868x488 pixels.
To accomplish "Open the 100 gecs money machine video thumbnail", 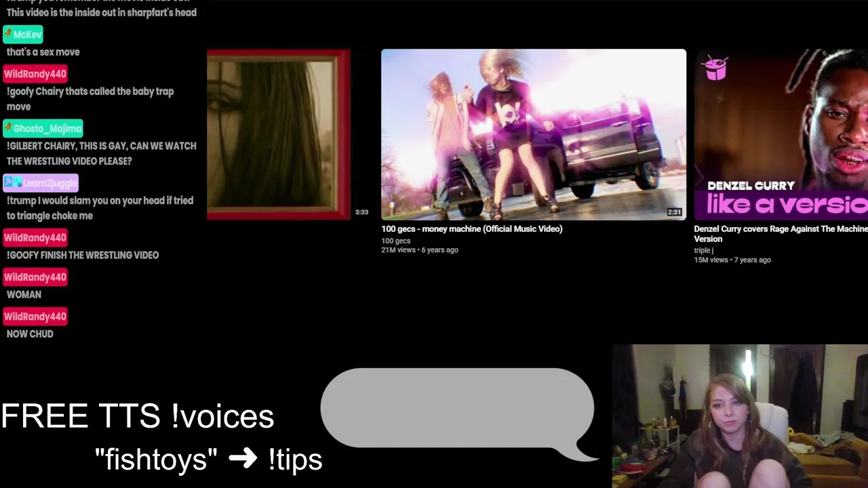I will click(x=534, y=134).
